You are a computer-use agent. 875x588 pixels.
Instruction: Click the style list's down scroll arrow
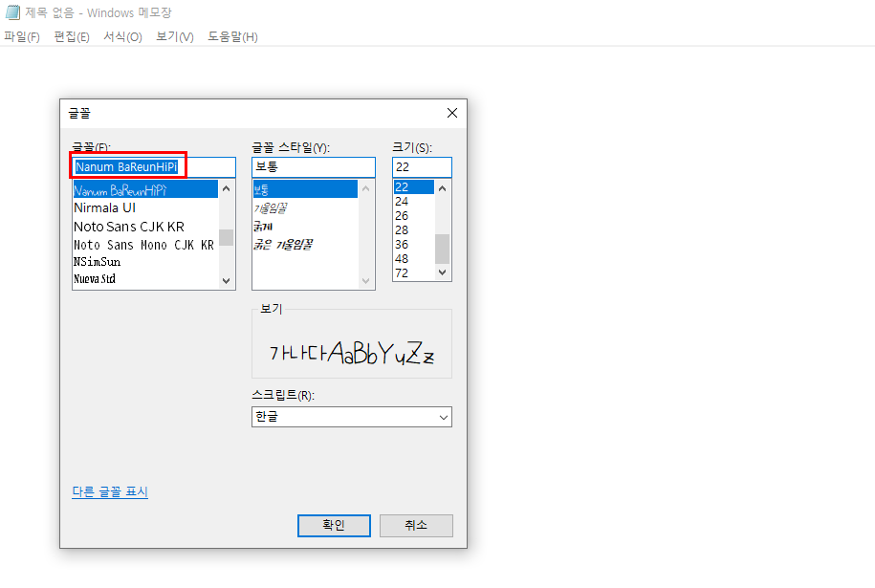coord(366,280)
